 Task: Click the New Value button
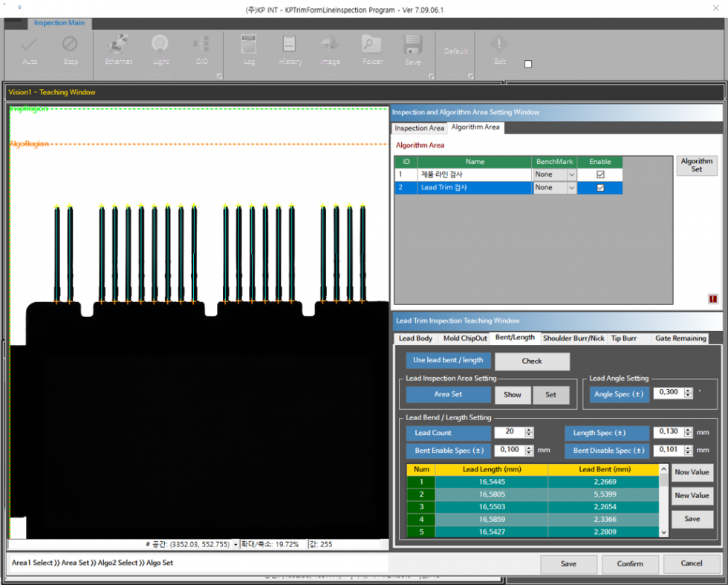pos(692,495)
